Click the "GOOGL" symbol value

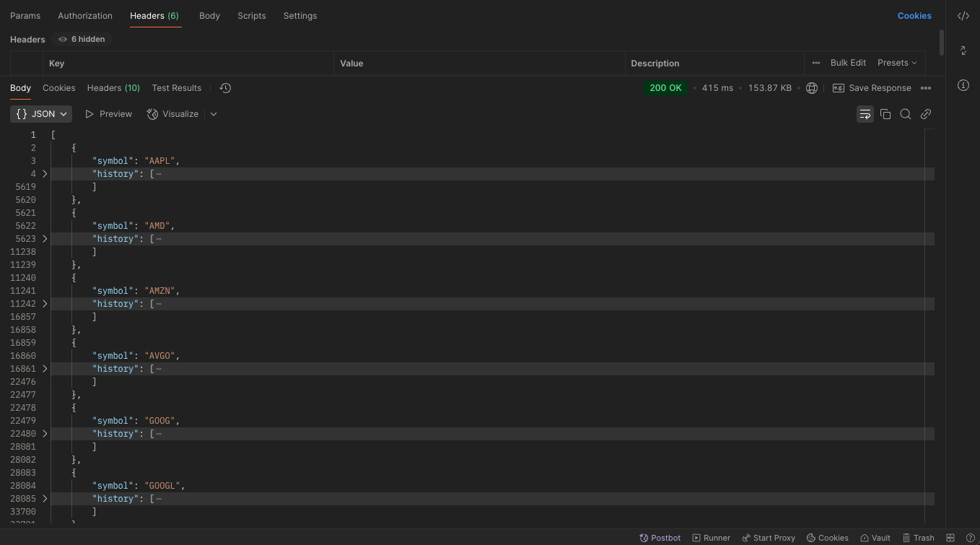(163, 486)
